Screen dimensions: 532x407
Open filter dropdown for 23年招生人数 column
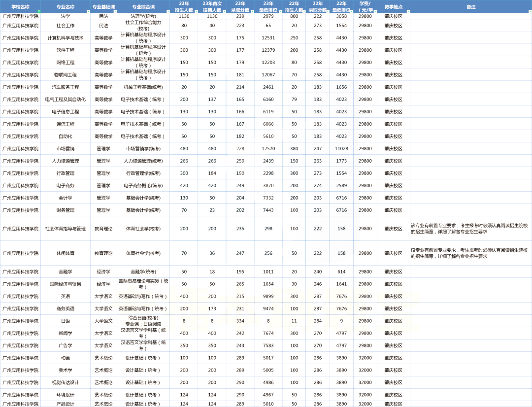pyautogui.click(x=196, y=11)
